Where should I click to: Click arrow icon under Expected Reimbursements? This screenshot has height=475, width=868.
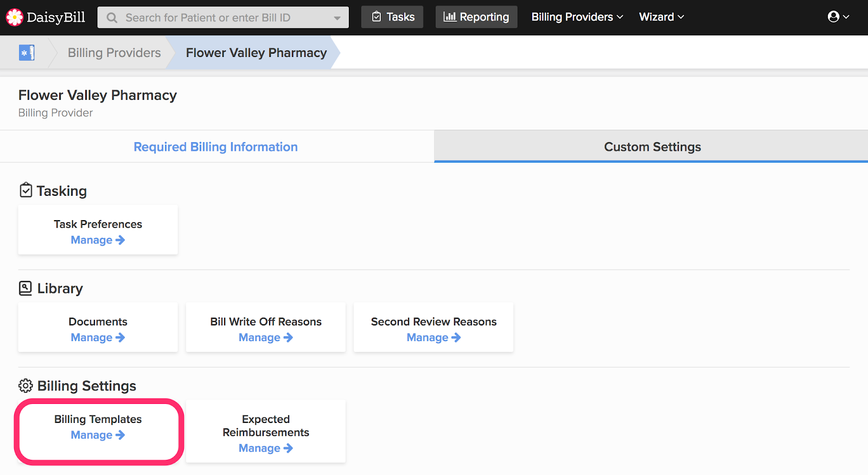tap(288, 448)
